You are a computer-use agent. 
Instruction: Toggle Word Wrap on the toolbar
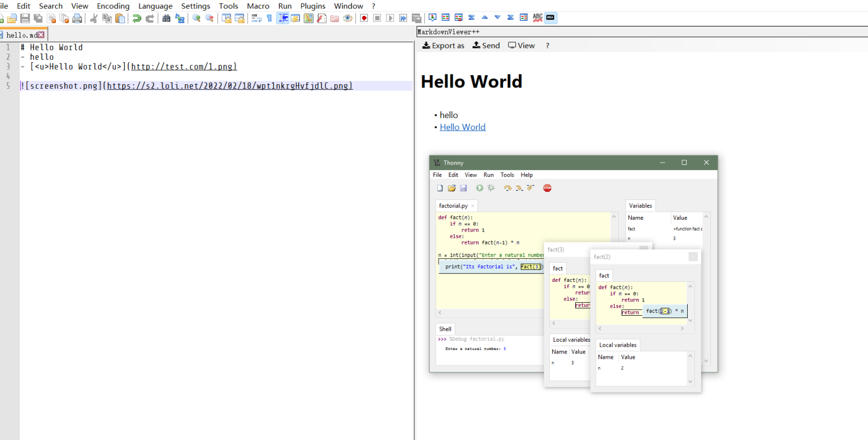pos(257,18)
